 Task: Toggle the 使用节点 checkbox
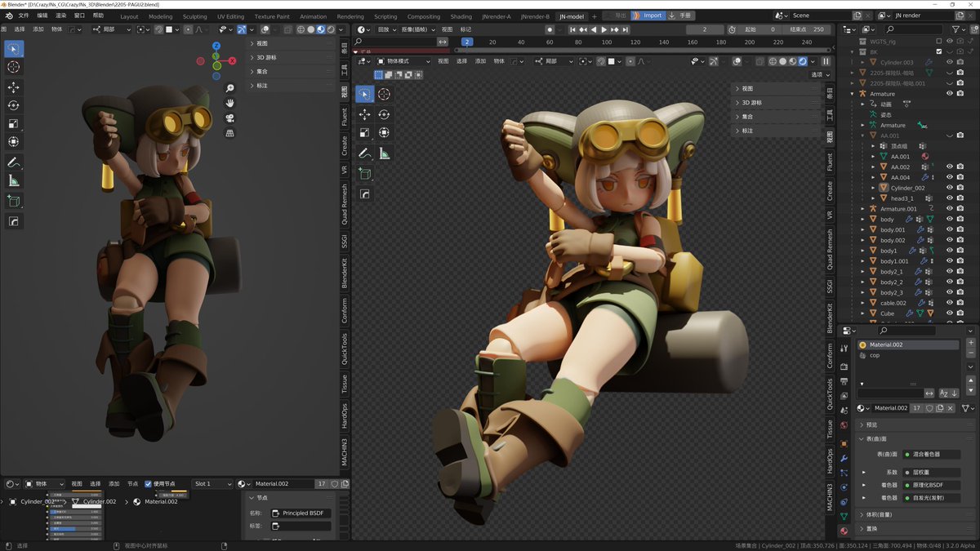[148, 483]
